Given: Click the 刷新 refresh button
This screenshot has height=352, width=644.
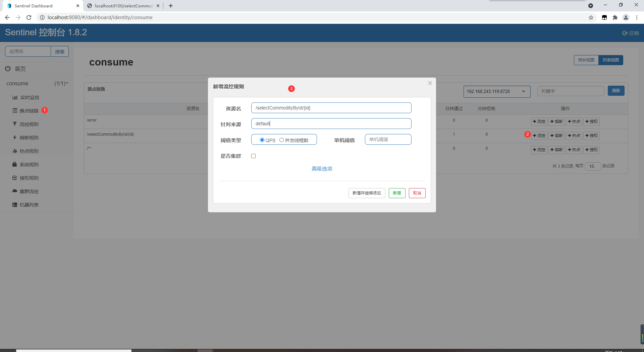Looking at the screenshot, I should (616, 91).
